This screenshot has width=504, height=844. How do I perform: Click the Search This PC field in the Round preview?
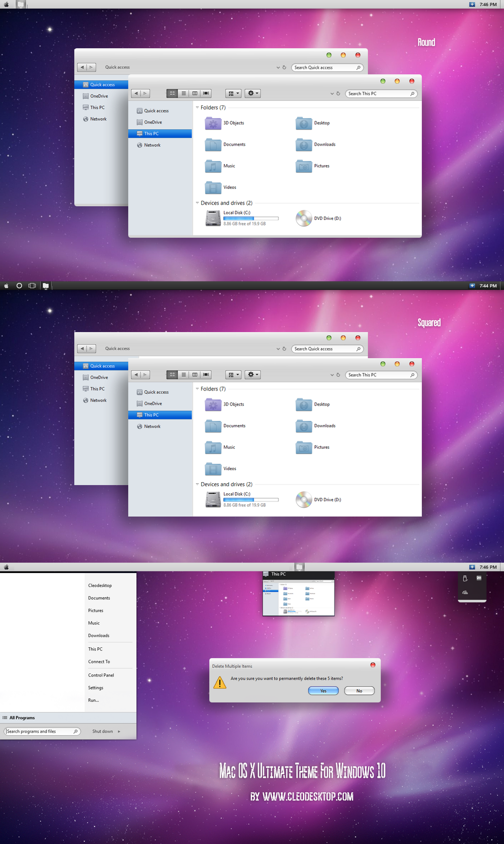click(381, 94)
